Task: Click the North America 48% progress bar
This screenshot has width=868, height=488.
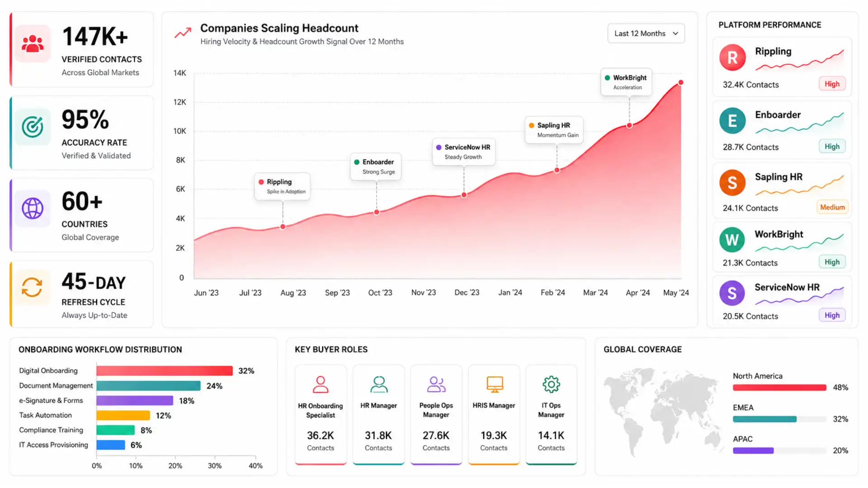Action: pyautogui.click(x=780, y=388)
